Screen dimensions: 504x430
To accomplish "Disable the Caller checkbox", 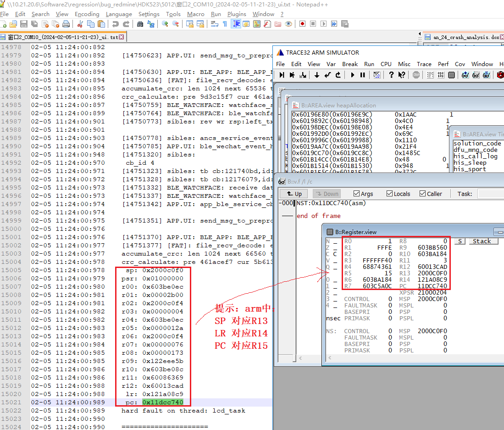I will tap(422, 194).
